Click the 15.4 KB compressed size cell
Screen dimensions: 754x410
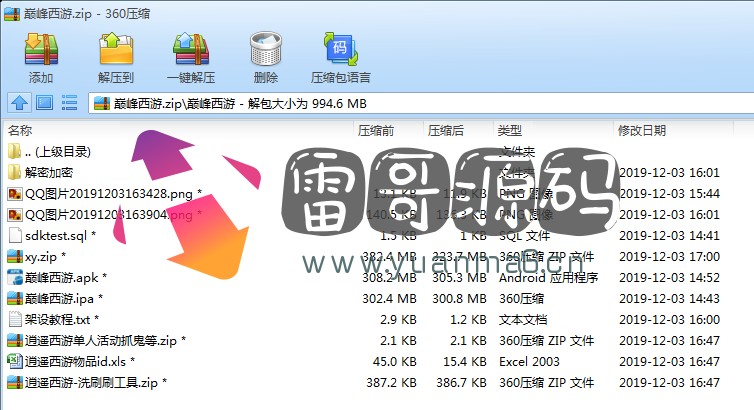[x=465, y=361]
